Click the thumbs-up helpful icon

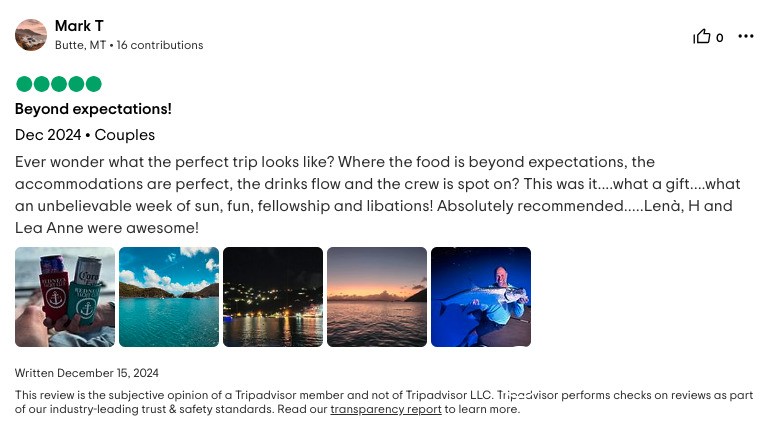[x=702, y=37]
